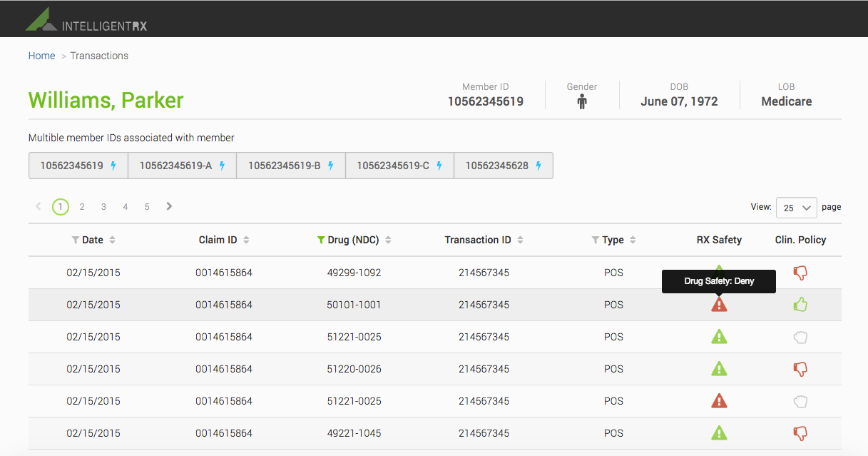Screen dimensions: 868x456
Task: Click drug code 49221-1045
Action: (354, 433)
